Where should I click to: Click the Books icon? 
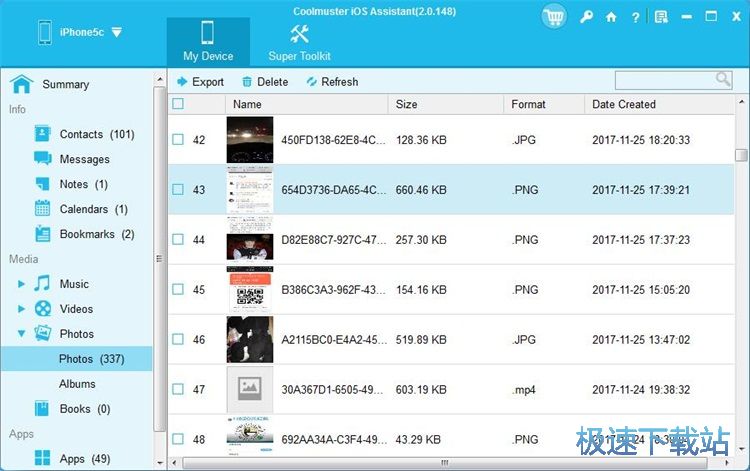click(42, 409)
